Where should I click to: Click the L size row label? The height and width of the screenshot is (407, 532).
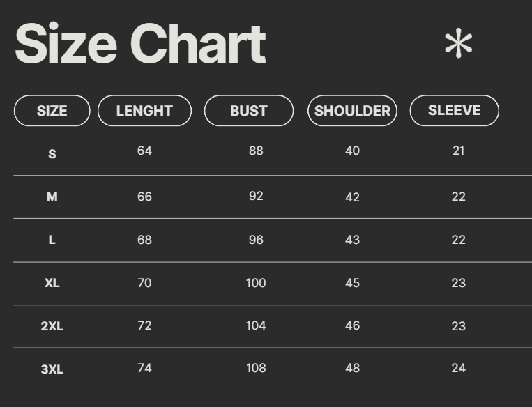(52, 240)
